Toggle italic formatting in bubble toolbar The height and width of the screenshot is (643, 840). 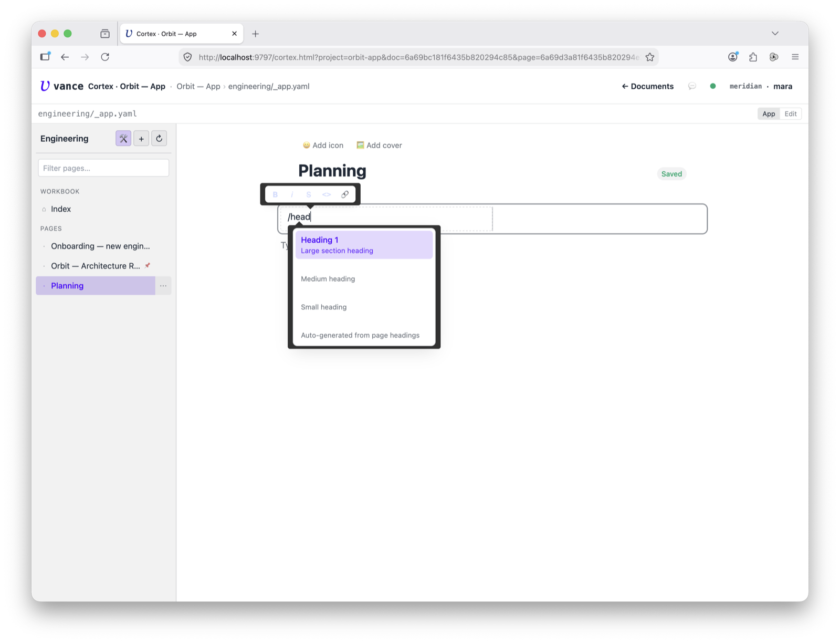pyautogui.click(x=292, y=194)
